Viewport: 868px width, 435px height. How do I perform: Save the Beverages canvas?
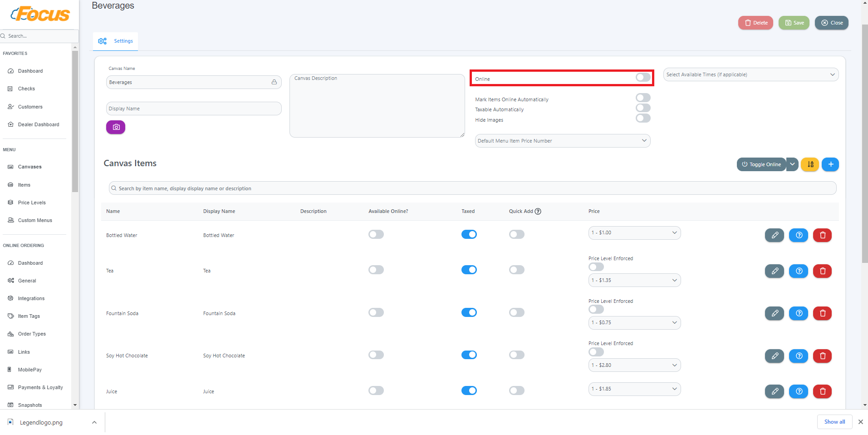pyautogui.click(x=794, y=22)
